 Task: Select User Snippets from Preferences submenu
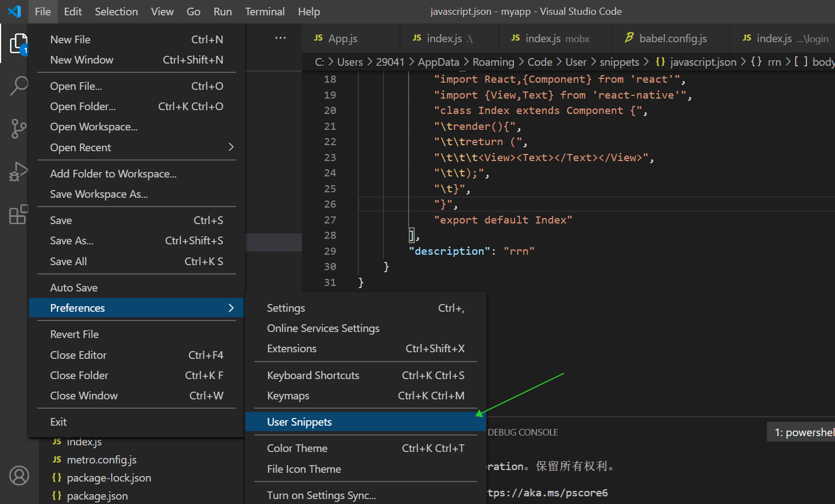tap(299, 422)
